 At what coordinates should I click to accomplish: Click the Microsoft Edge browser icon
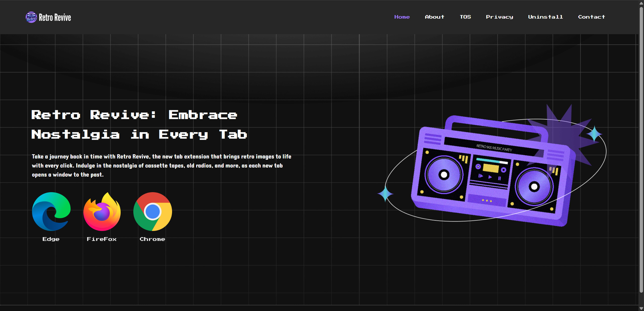[51, 212]
